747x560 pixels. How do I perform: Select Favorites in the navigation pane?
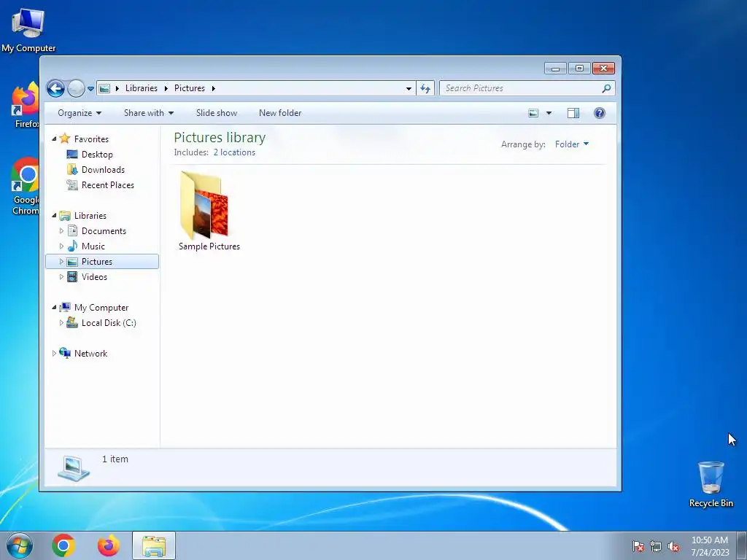(91, 139)
